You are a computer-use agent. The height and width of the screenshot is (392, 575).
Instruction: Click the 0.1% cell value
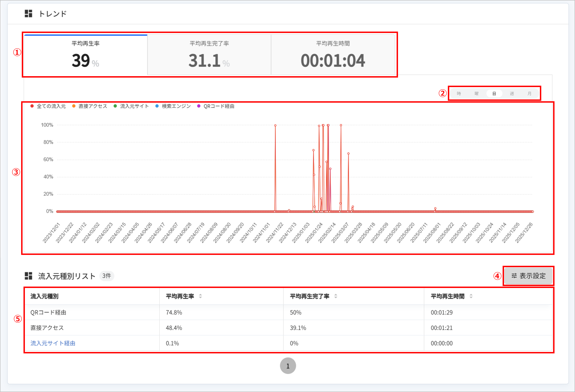pos(172,343)
